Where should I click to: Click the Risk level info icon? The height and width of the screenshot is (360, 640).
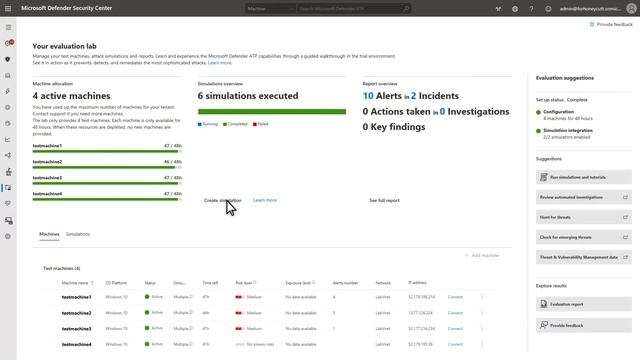click(x=255, y=282)
